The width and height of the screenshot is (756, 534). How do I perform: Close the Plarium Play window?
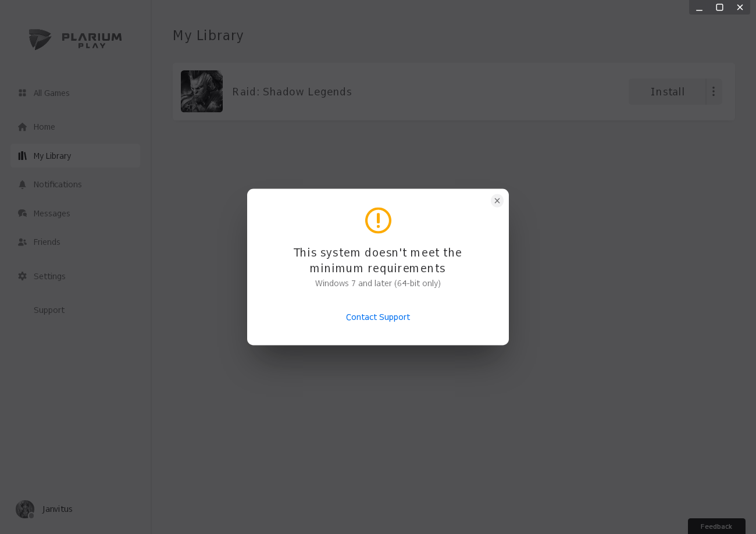pos(740,7)
